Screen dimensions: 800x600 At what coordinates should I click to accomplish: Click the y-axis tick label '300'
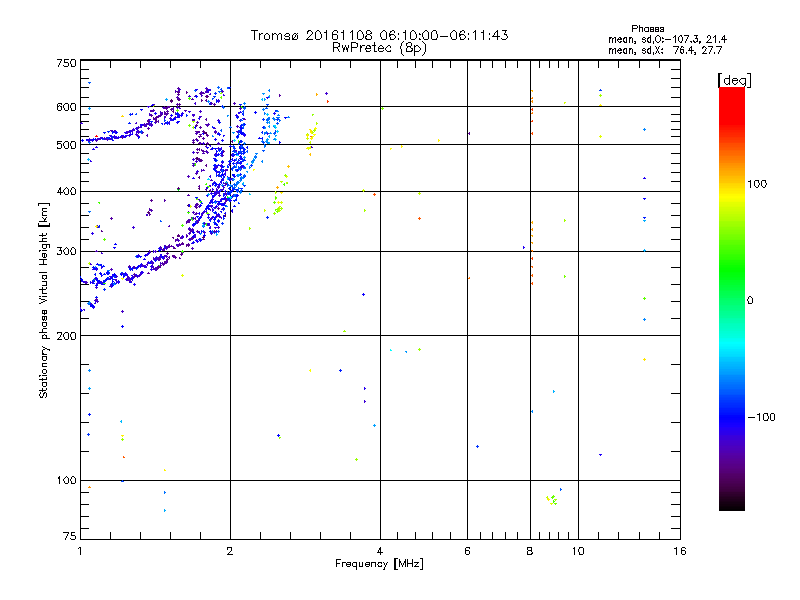point(67,251)
